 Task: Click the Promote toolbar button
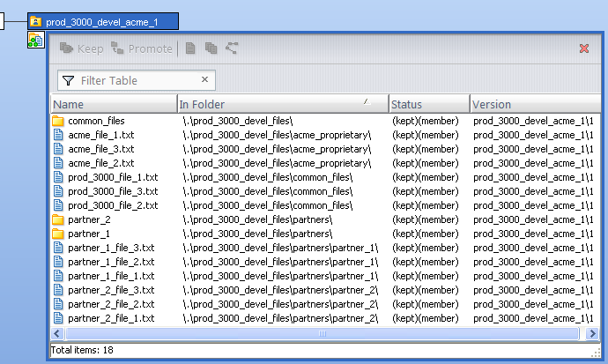pyautogui.click(x=142, y=48)
